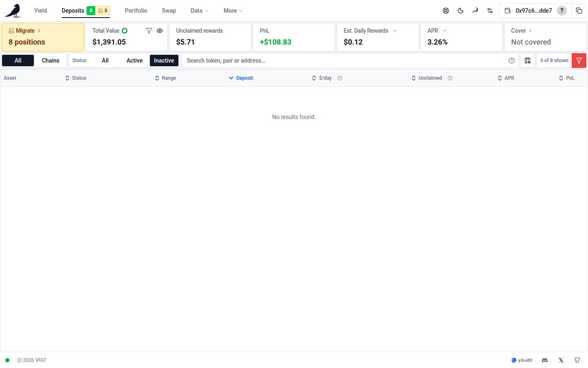Open the support lifebuoy icon

pyautogui.click(x=446, y=11)
